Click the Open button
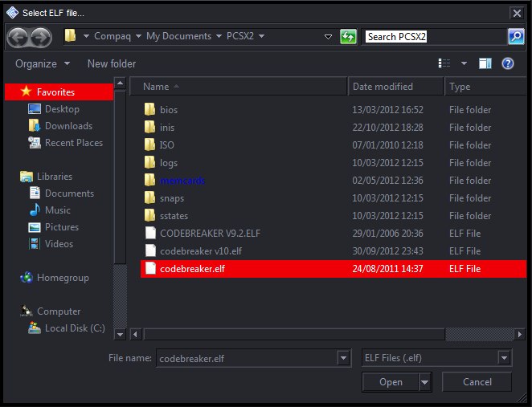This screenshot has width=532, height=407. click(391, 382)
